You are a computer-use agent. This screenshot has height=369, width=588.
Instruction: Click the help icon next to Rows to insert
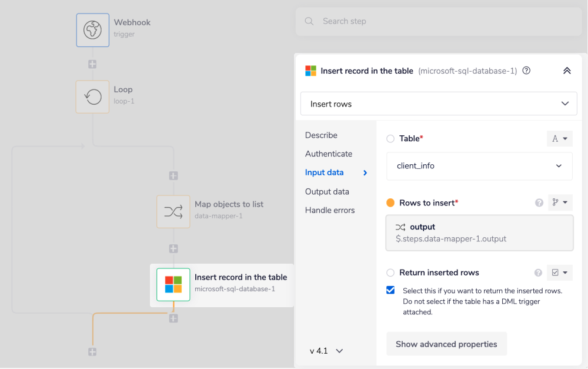click(x=539, y=202)
